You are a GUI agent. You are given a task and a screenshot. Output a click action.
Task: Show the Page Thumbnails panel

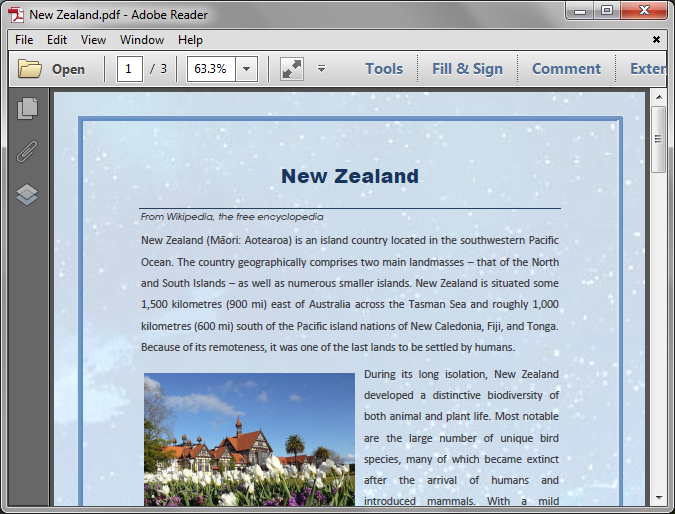[27, 108]
